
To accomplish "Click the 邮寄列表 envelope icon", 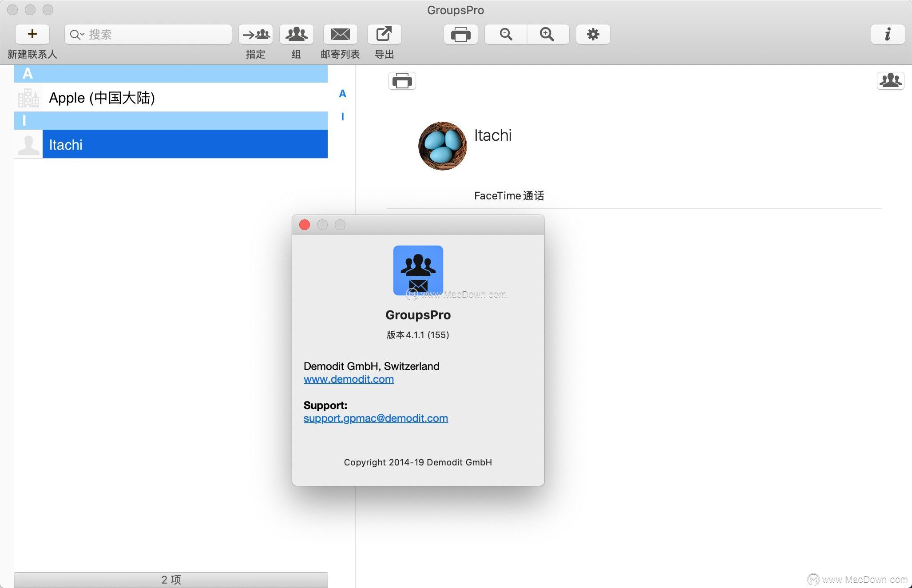I will 340,34.
